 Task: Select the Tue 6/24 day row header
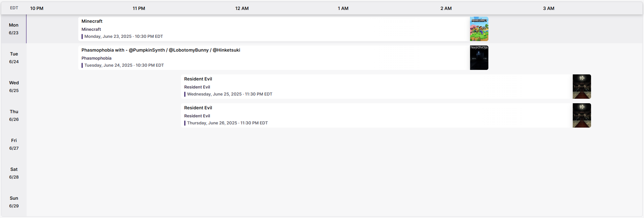14,58
